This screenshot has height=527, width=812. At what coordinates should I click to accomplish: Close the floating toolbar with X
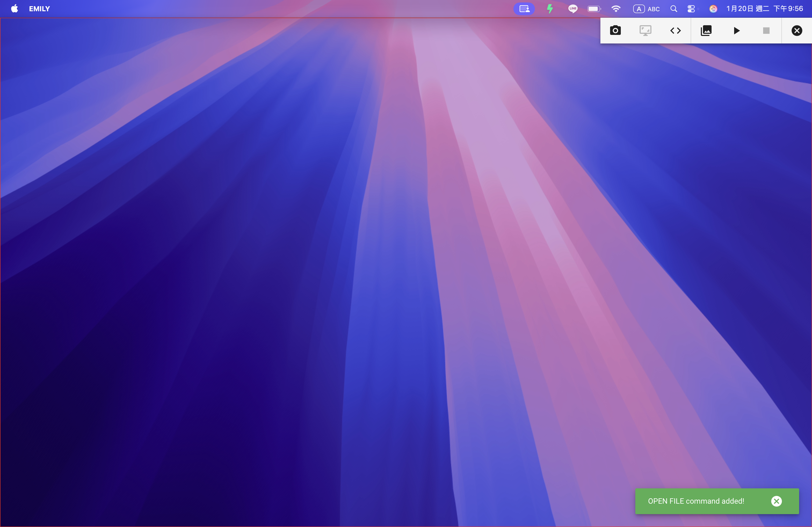(797, 31)
